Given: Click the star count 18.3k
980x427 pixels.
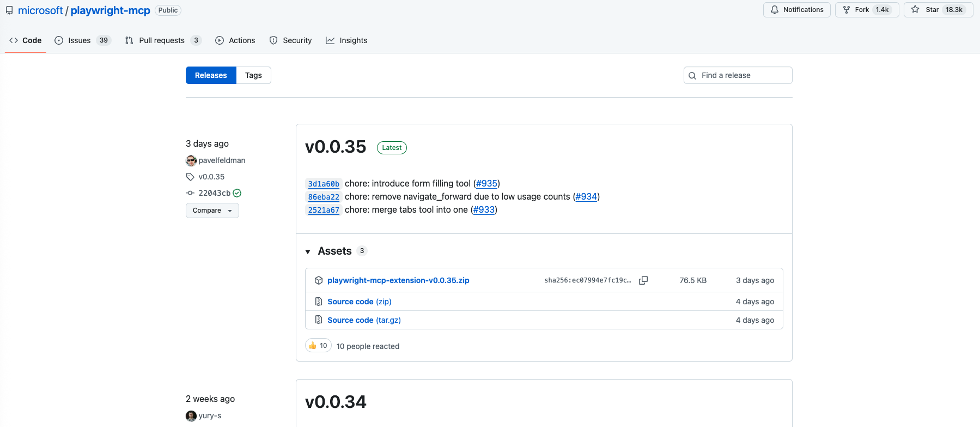Looking at the screenshot, I should pos(954,10).
